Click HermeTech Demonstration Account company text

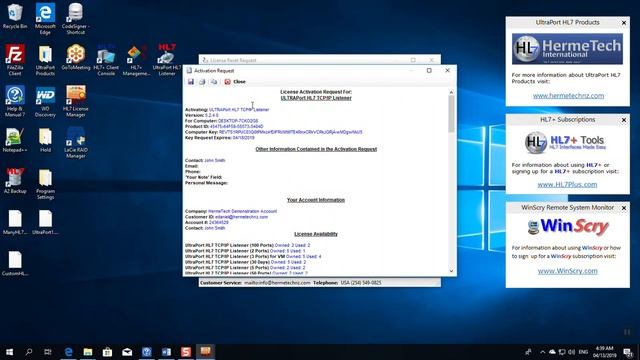[x=242, y=211]
